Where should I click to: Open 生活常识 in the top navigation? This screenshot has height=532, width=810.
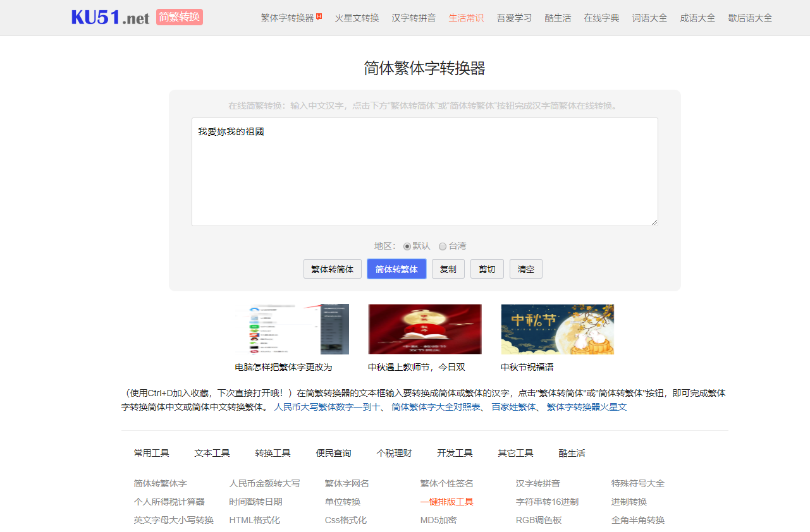[466, 18]
